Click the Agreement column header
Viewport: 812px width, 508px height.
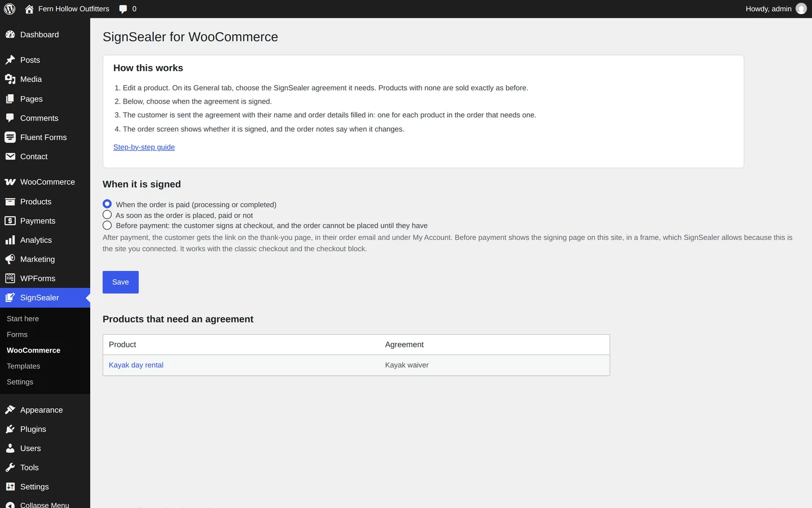[404, 344]
